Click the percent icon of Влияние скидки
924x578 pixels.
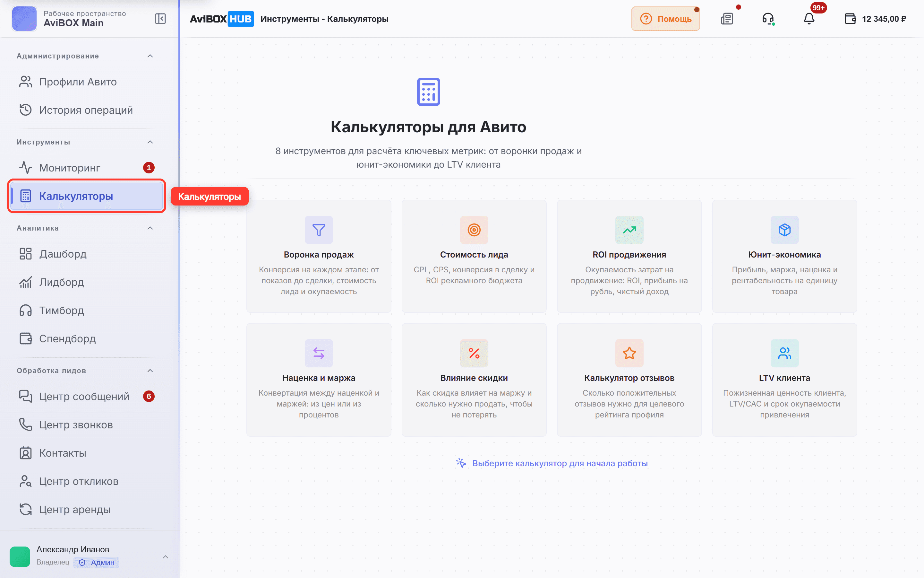[x=474, y=353]
